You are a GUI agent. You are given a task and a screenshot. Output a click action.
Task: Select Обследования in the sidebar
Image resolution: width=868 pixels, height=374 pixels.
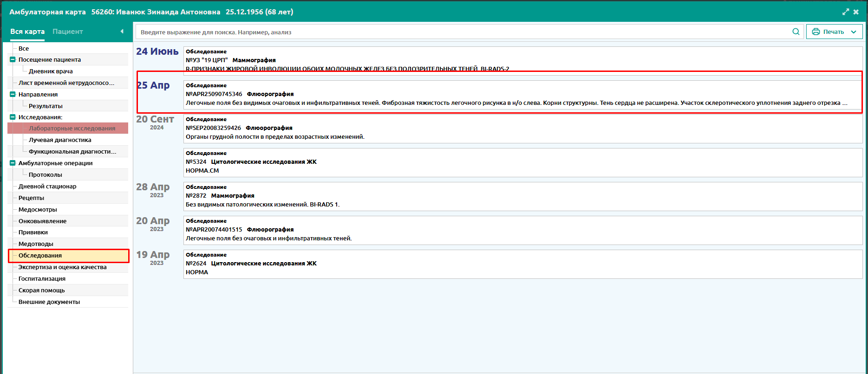click(40, 256)
